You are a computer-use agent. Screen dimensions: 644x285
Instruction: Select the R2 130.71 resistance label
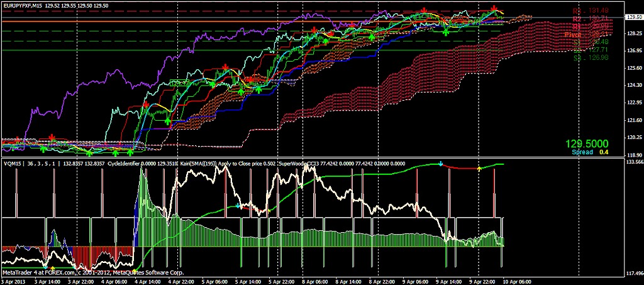pos(591,19)
